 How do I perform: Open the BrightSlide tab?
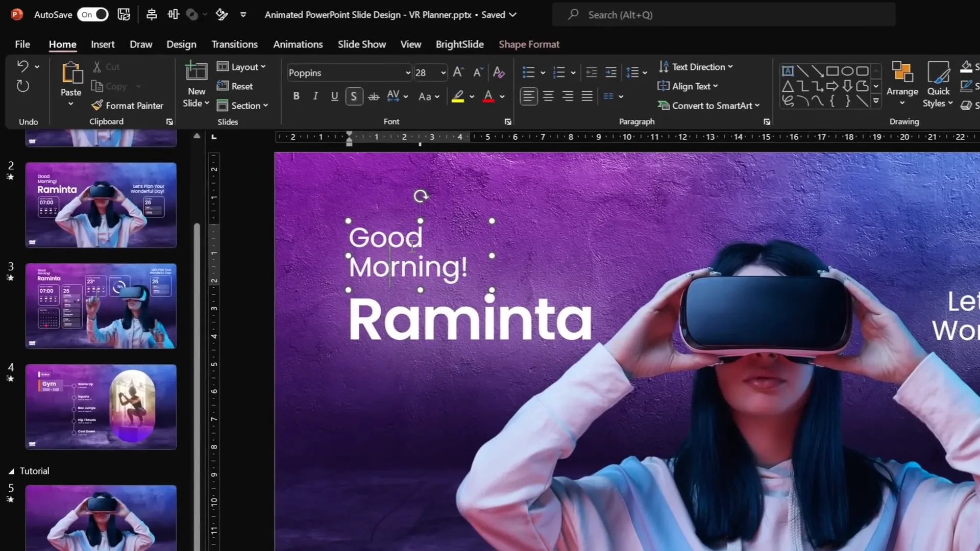point(459,44)
